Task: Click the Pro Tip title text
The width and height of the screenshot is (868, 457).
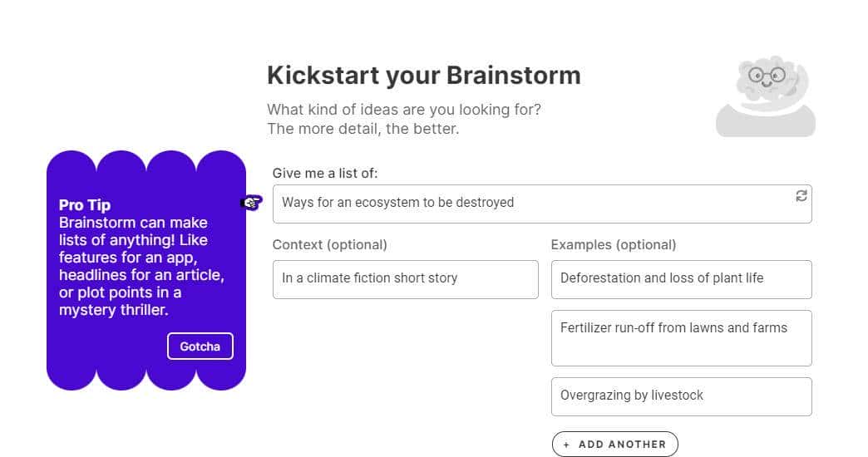Action: tap(85, 205)
